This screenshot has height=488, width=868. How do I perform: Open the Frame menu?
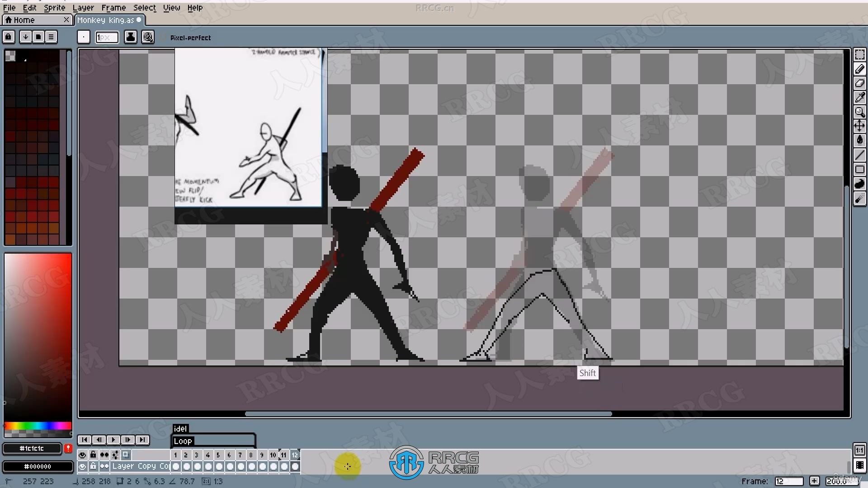[113, 8]
